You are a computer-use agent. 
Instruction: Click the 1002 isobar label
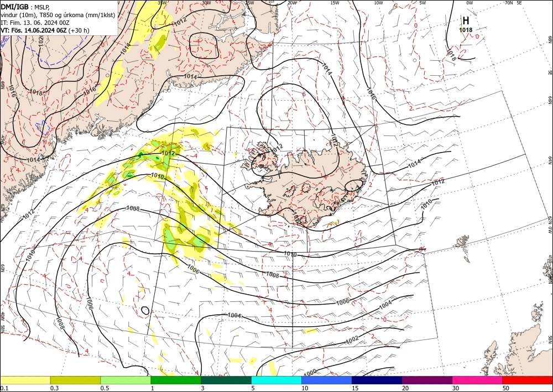tap(352, 339)
